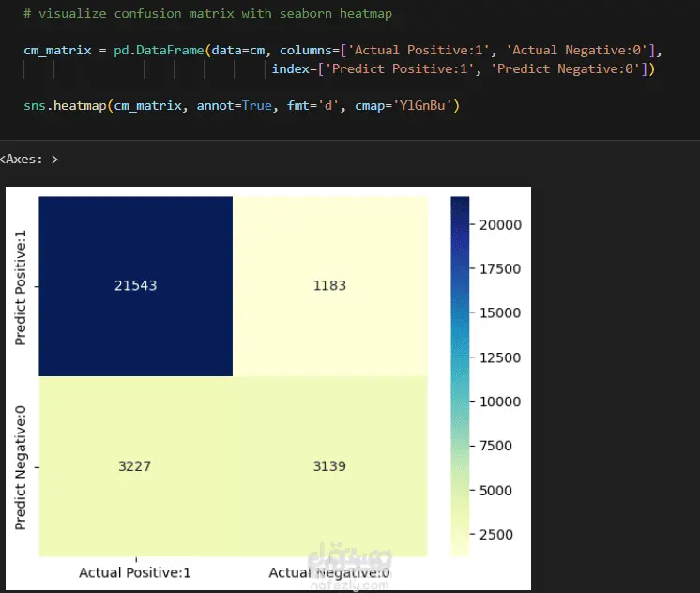
Task: Click the Actual Positive:1 x-axis label
Action: pyautogui.click(x=135, y=573)
